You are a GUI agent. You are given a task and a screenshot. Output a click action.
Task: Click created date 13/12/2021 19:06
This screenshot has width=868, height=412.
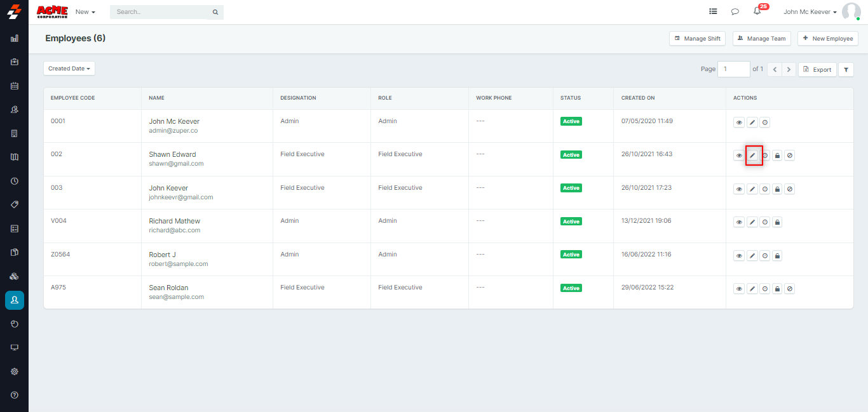pyautogui.click(x=646, y=221)
